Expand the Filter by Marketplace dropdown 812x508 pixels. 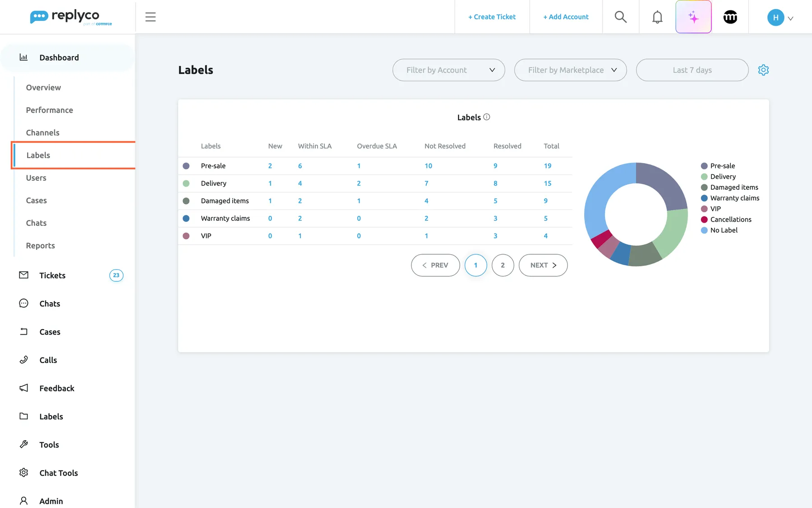click(x=570, y=70)
